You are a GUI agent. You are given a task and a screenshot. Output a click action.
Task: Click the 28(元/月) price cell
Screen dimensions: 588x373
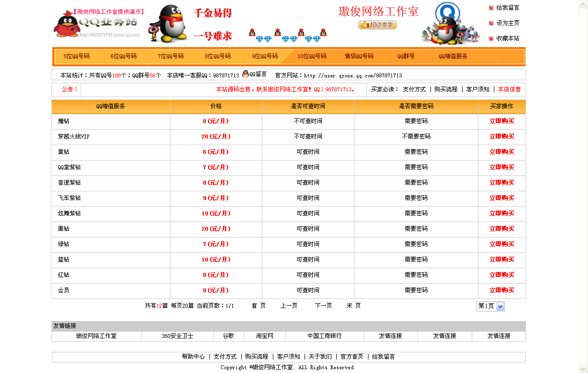click(216, 137)
